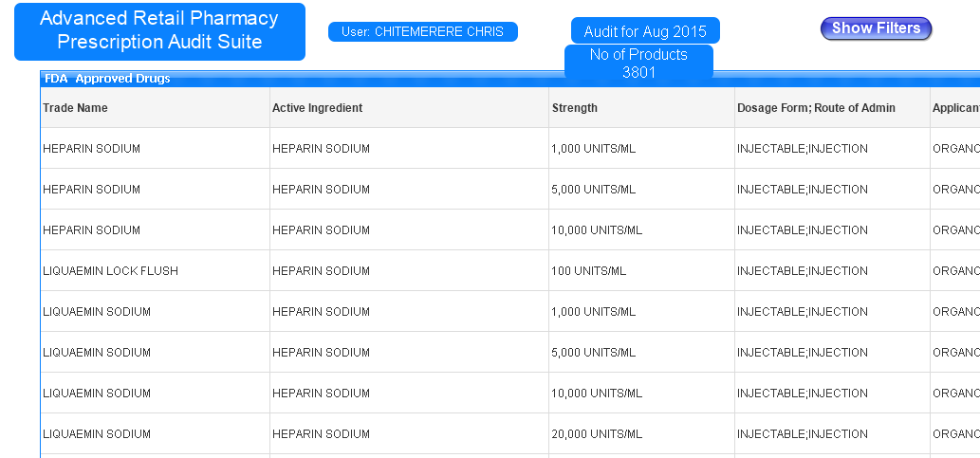Select Active Ingredient cell in the 20,000 UNITS/ML row
Viewport: 980px width, 458px height.
point(321,434)
